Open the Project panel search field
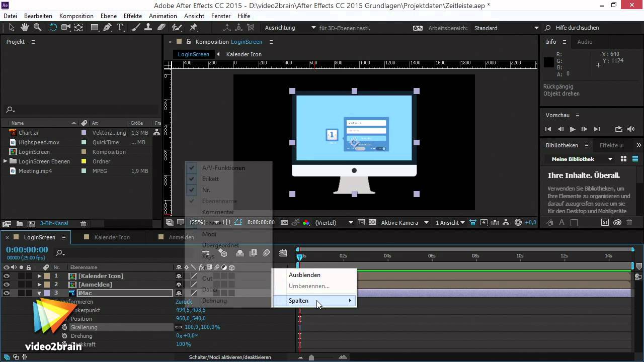Screen dimensions: 644x362 80,110
